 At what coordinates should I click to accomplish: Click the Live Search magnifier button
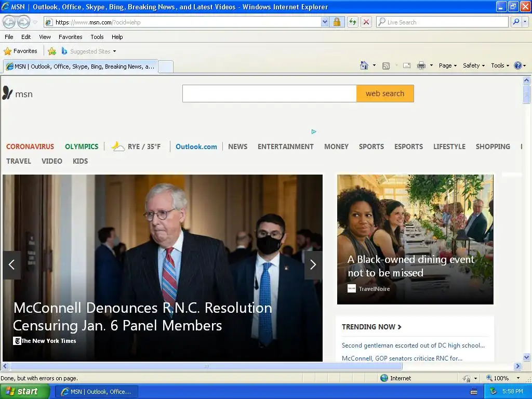[x=516, y=22]
